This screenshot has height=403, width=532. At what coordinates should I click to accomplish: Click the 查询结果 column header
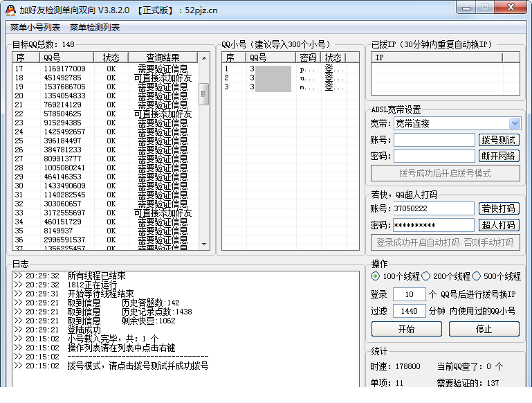pyautogui.click(x=163, y=57)
